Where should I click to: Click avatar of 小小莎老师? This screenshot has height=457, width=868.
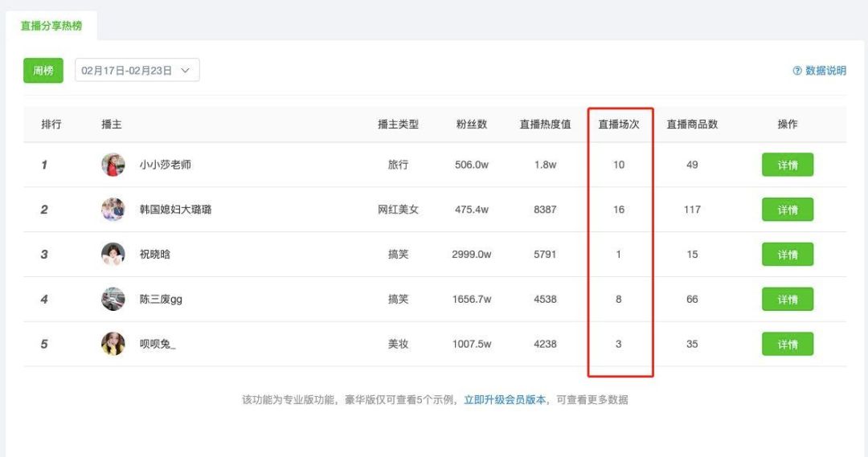point(113,165)
